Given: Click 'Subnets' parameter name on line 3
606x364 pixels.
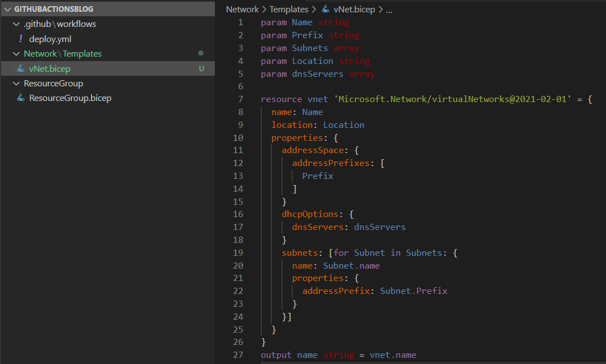Looking at the screenshot, I should pyautogui.click(x=310, y=48).
